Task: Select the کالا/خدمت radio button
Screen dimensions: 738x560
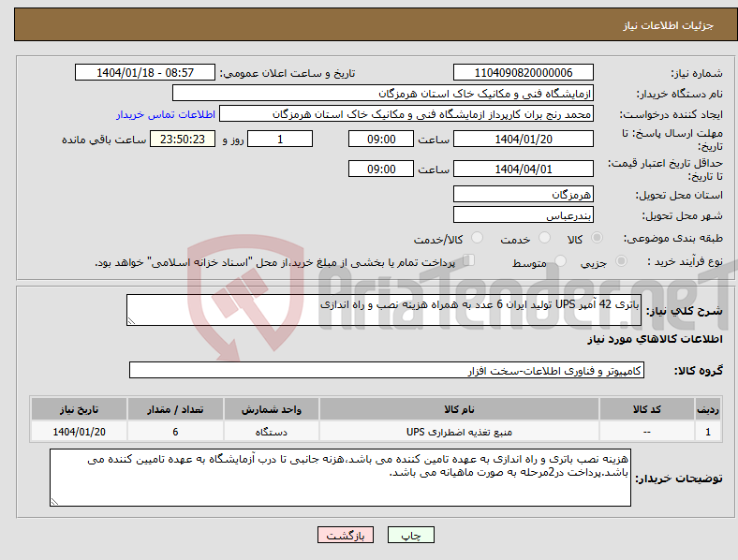Action: (x=477, y=238)
